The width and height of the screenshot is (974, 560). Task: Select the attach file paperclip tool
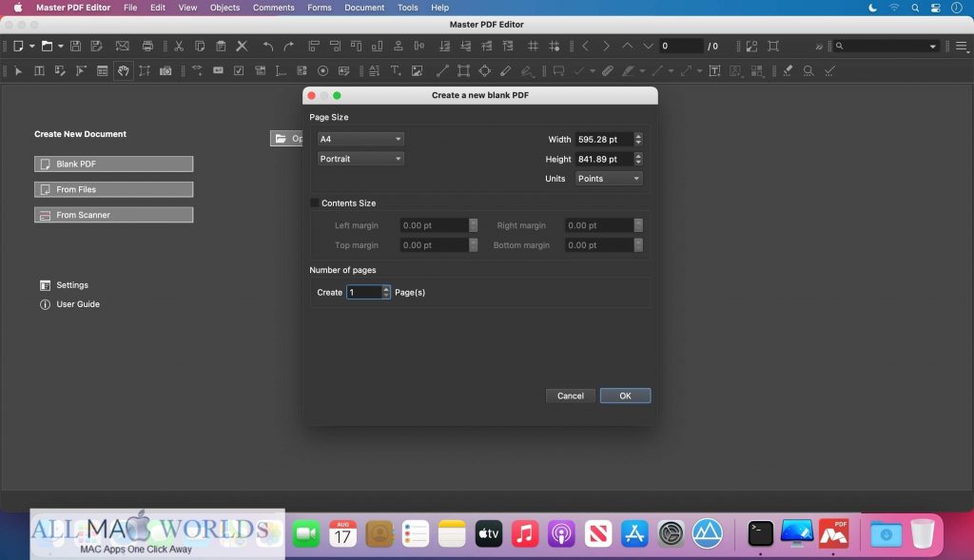608,70
